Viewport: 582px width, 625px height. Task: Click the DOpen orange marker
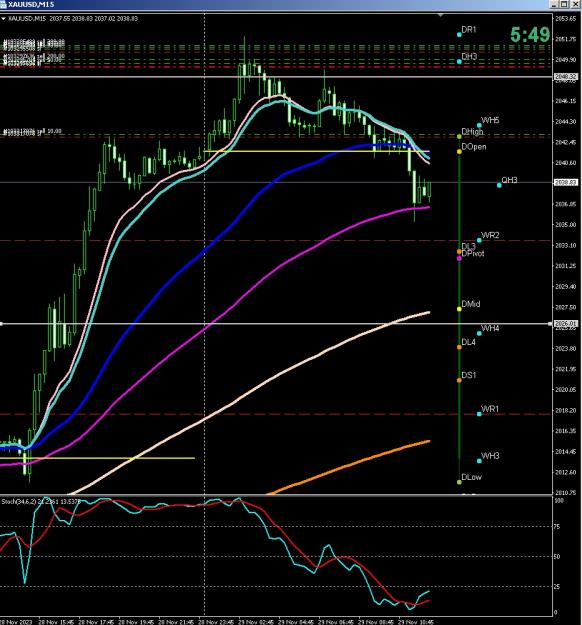[x=459, y=151]
